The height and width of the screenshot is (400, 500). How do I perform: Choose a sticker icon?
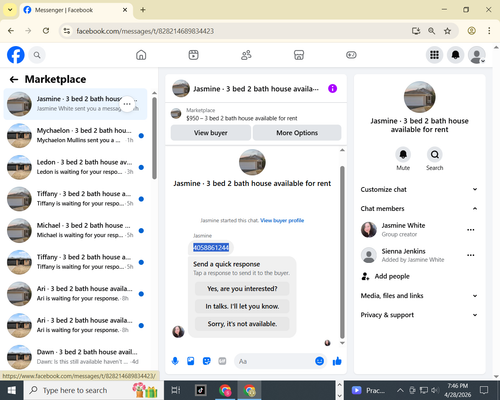pyautogui.click(x=207, y=361)
